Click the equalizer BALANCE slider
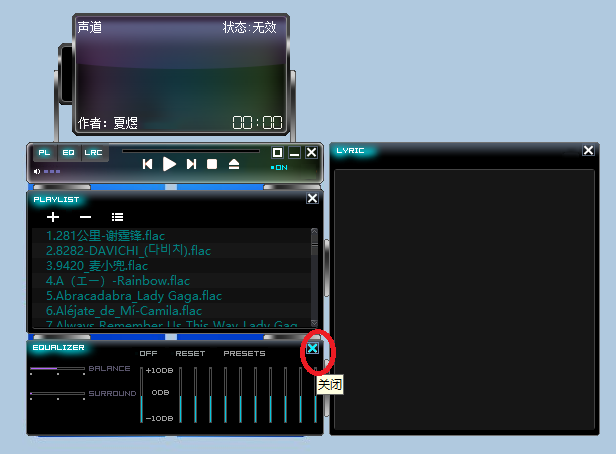The height and width of the screenshot is (454, 616). click(x=57, y=369)
